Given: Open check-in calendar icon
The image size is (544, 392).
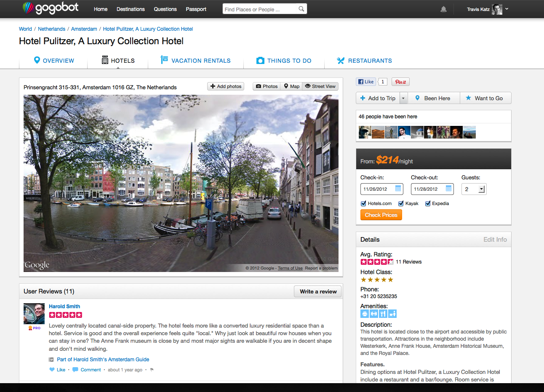Looking at the screenshot, I should click(x=398, y=189).
